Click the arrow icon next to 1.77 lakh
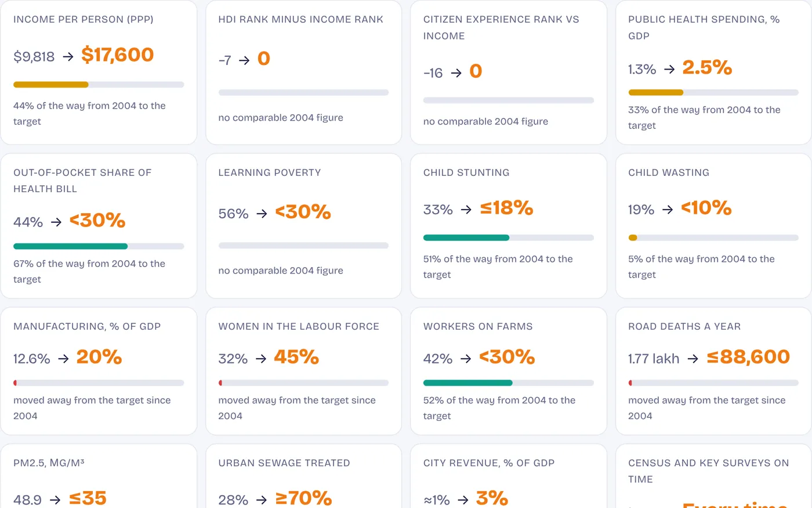Image resolution: width=812 pixels, height=508 pixels. 693,359
